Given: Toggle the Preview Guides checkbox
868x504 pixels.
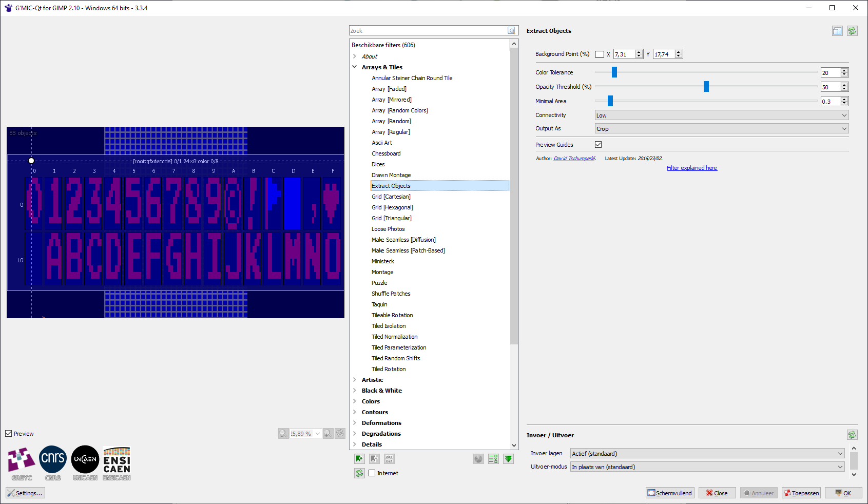Looking at the screenshot, I should click(x=598, y=145).
